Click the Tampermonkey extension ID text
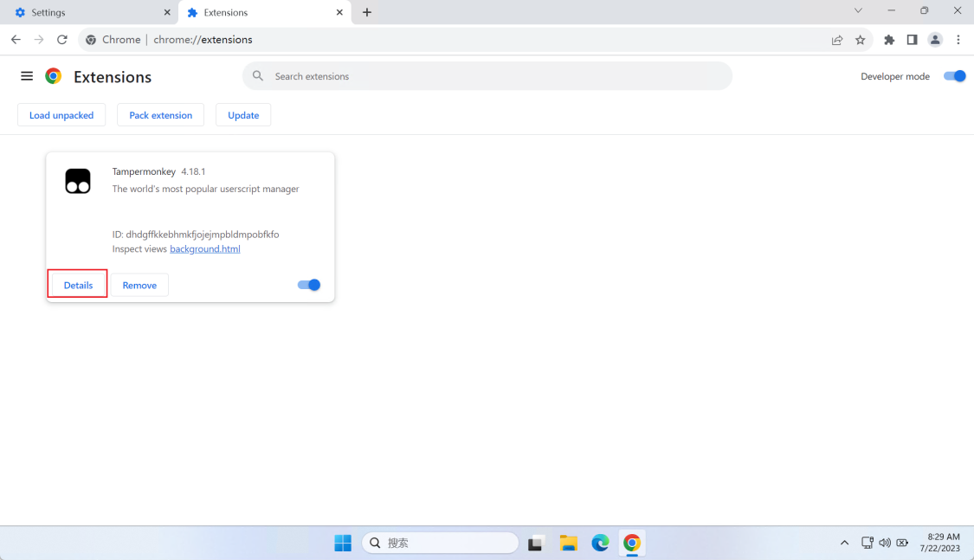The image size is (974, 560). (196, 234)
